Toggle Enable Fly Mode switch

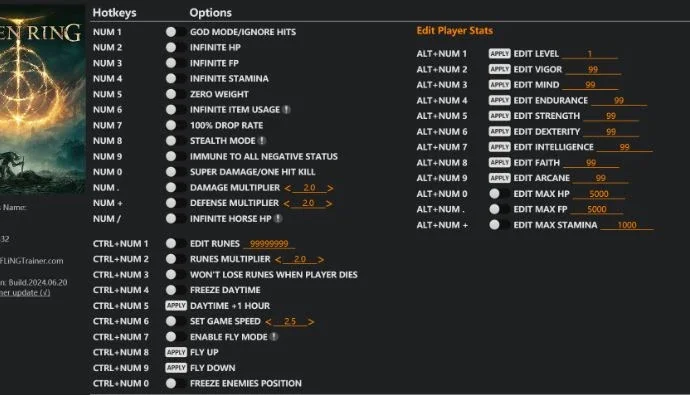176,337
